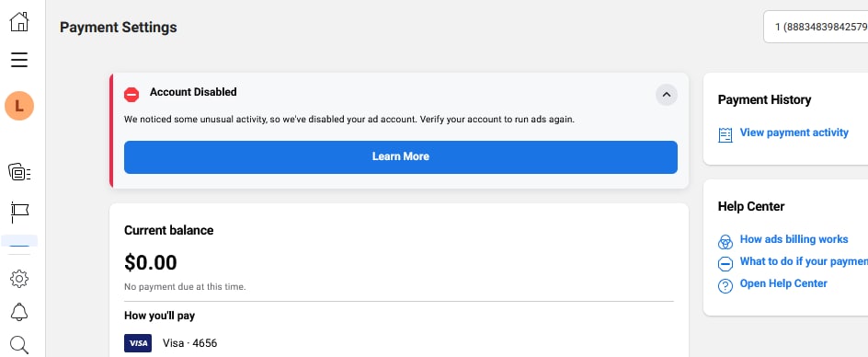
Task: Click the Visa card logo
Action: pos(138,343)
